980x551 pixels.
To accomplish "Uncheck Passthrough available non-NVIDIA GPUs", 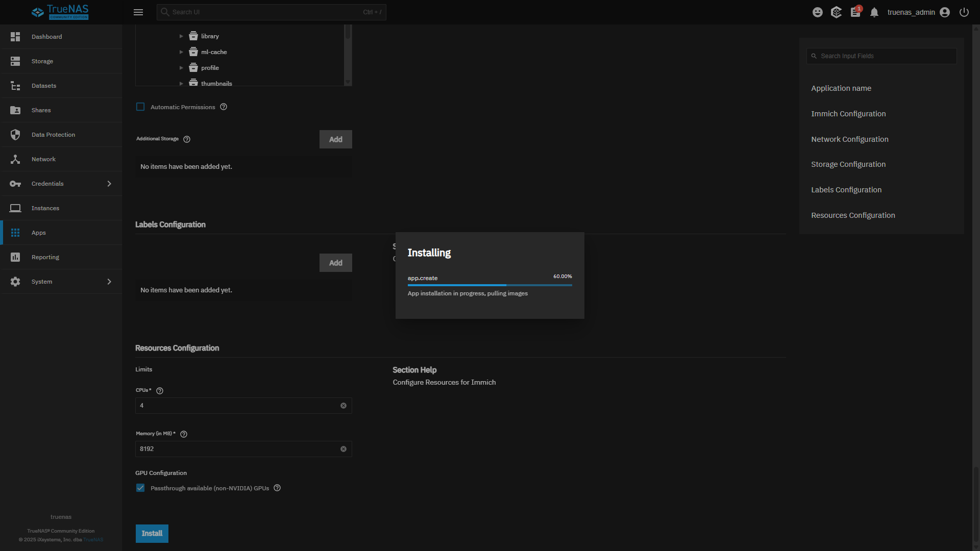I will coord(140,488).
